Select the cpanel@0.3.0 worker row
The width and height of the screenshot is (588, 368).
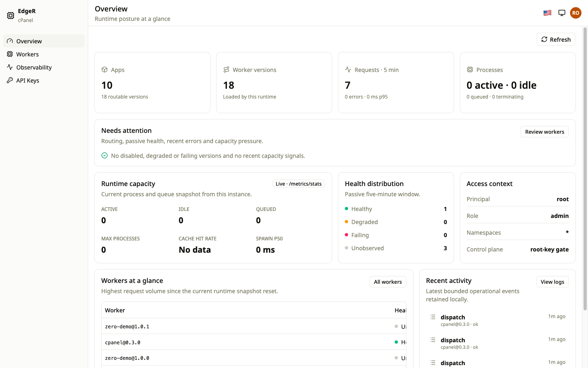(254, 342)
